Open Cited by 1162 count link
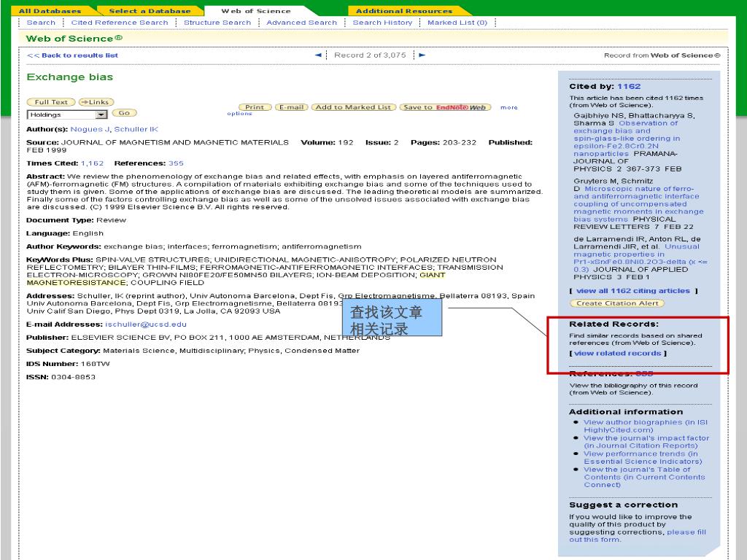747x560 pixels. pos(629,86)
